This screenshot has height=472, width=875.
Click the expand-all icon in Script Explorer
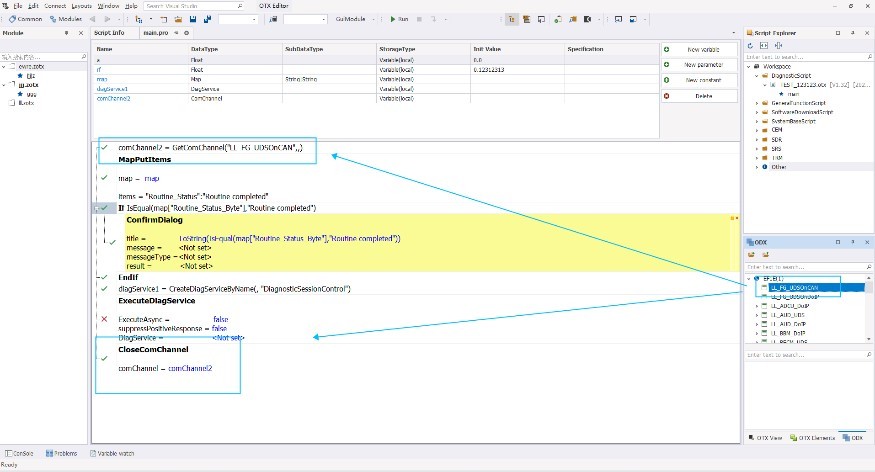point(764,45)
